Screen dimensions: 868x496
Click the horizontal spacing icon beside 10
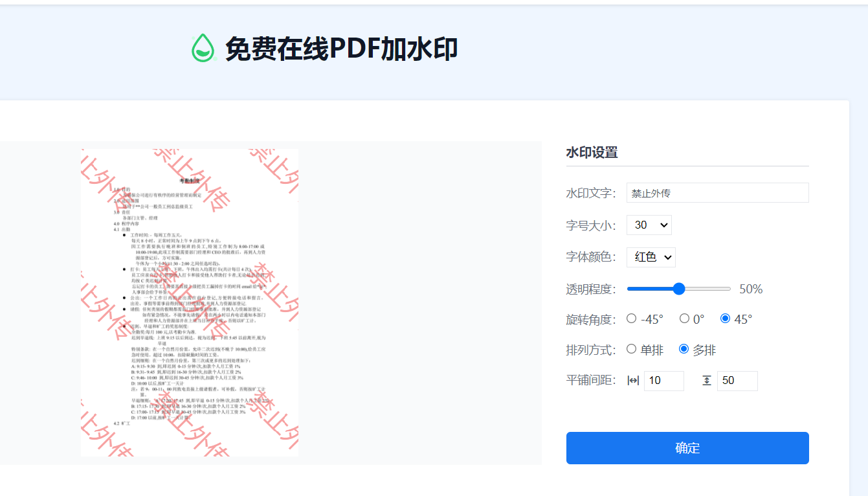(633, 381)
